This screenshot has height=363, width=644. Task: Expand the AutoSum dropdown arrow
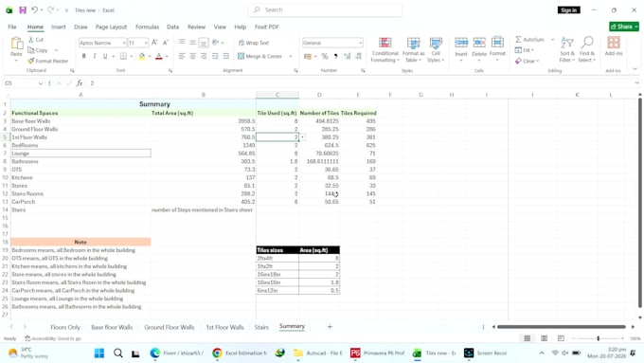552,40
